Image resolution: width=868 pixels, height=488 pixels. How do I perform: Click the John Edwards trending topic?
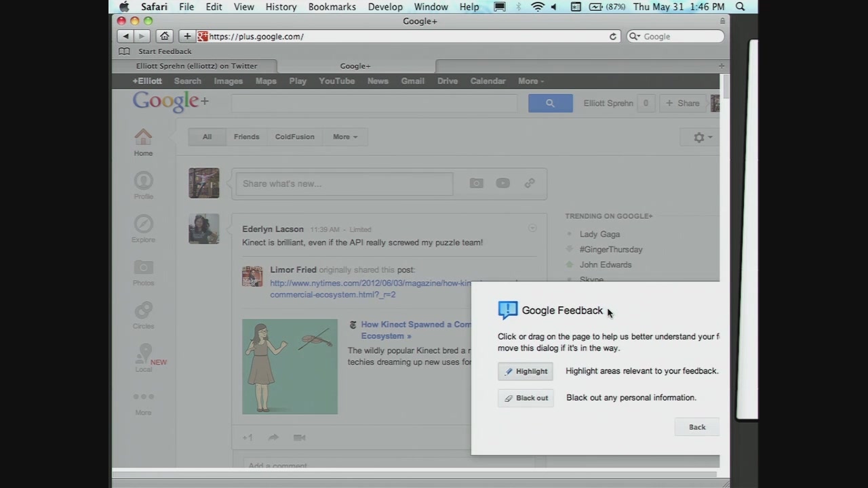pyautogui.click(x=606, y=265)
